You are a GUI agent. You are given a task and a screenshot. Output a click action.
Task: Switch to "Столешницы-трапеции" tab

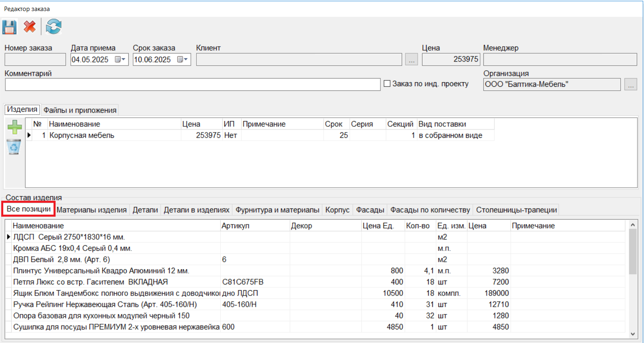(x=516, y=210)
